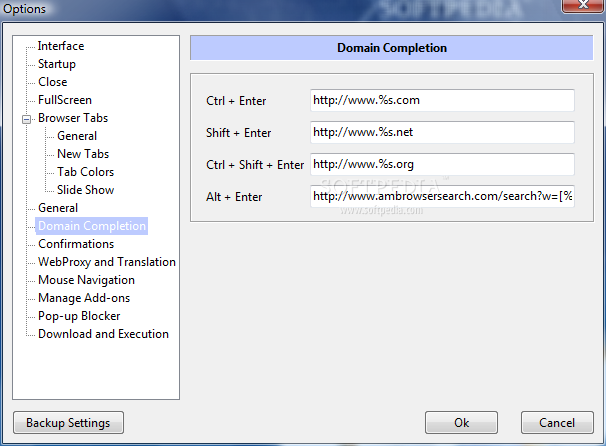606x446 pixels.
Task: Select Slide Show options
Action: (85, 190)
